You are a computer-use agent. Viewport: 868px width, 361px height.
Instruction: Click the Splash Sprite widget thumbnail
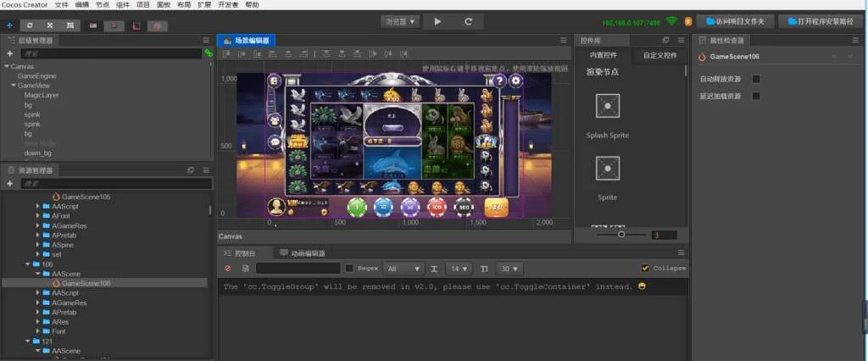pos(607,106)
